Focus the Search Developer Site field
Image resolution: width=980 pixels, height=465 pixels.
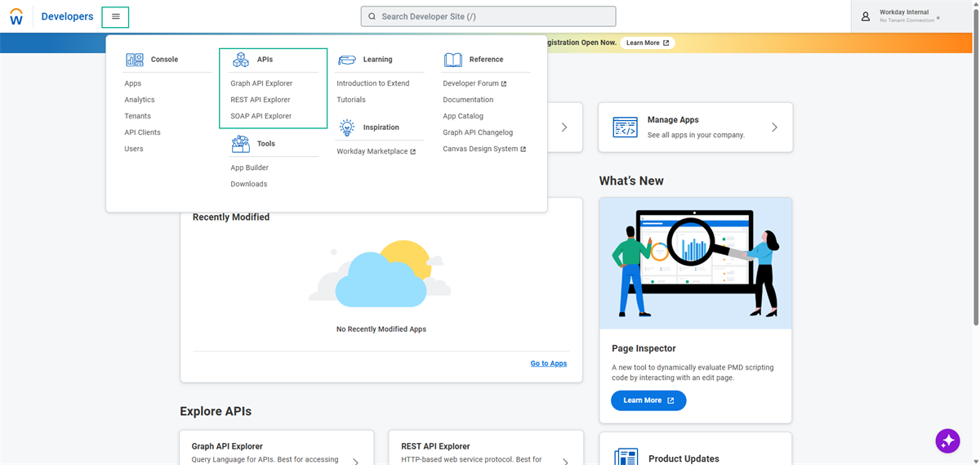[x=488, y=16]
